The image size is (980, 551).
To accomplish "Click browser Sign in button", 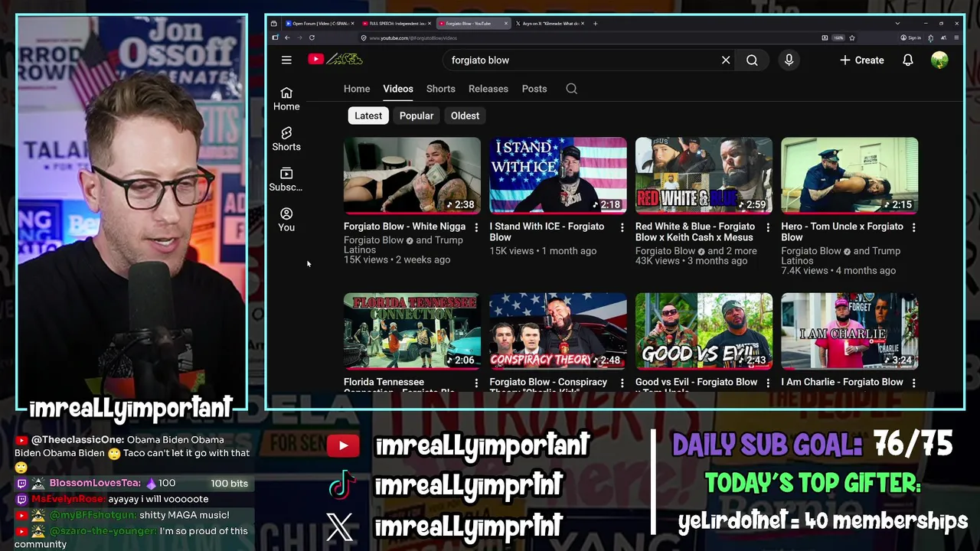I will (910, 37).
